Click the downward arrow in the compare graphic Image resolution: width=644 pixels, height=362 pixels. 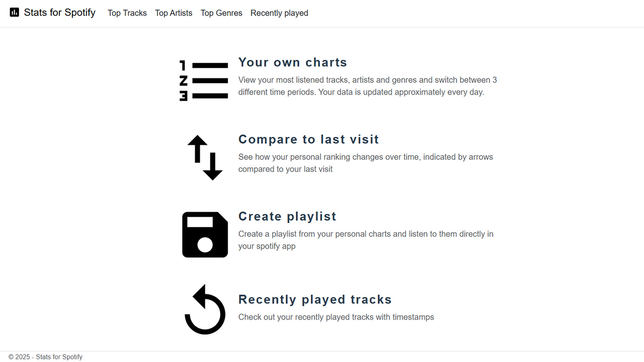[x=212, y=166]
